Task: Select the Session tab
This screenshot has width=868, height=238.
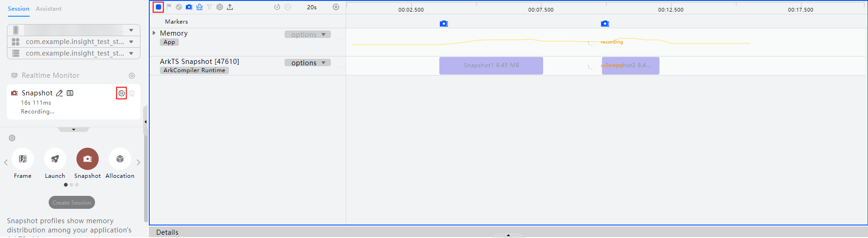Action: pos(19,9)
